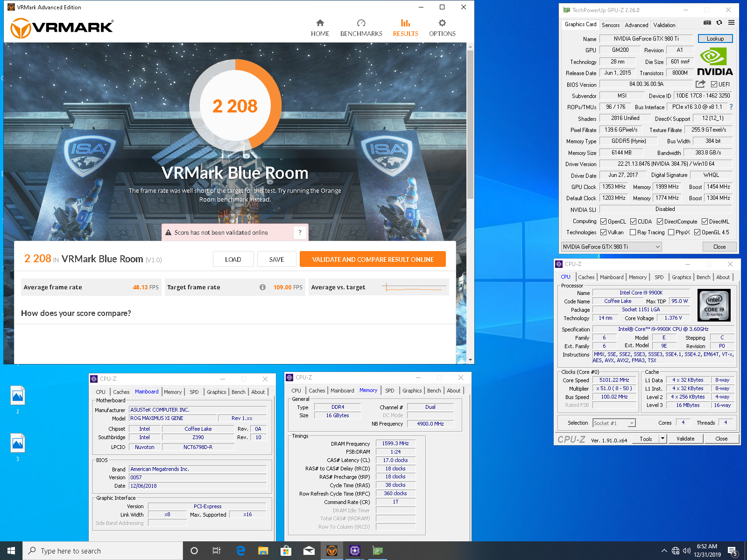747x560 pixels.
Task: Click question mark beside validation warning
Action: point(300,232)
